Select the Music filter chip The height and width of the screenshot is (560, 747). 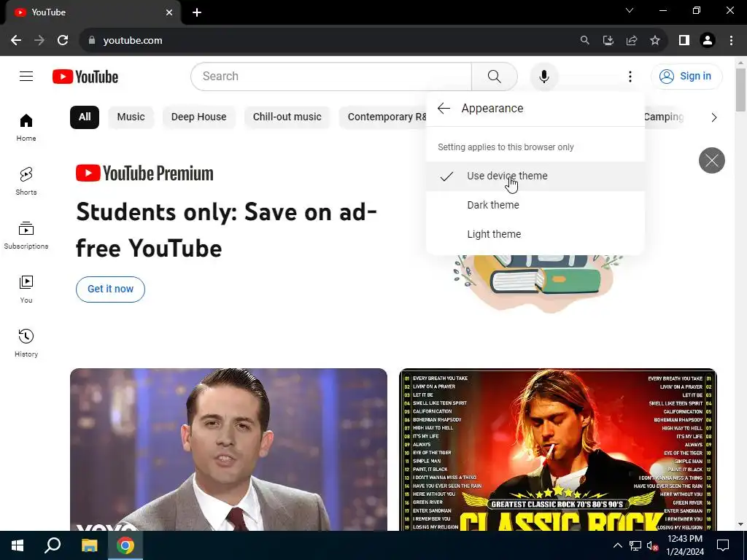pyautogui.click(x=131, y=117)
